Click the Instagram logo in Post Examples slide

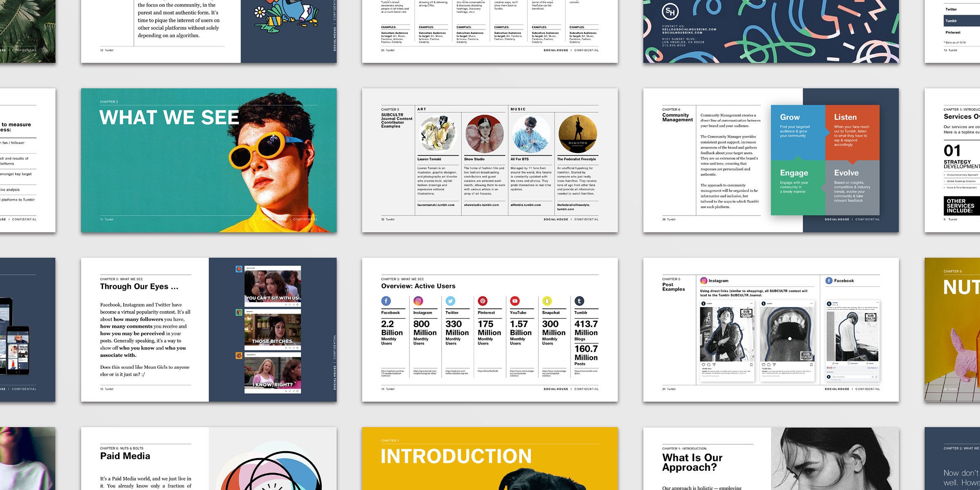click(x=704, y=281)
